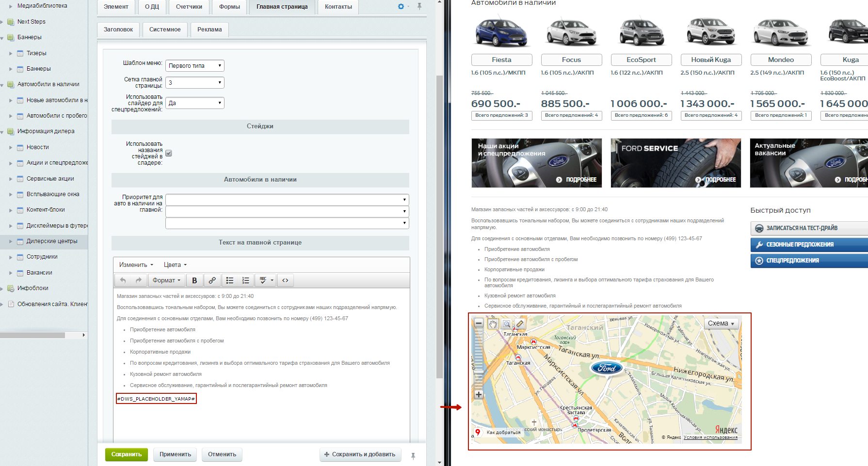This screenshot has height=466, width=868.
Task: Expand the Новости tree node arrow
Action: pos(11,147)
